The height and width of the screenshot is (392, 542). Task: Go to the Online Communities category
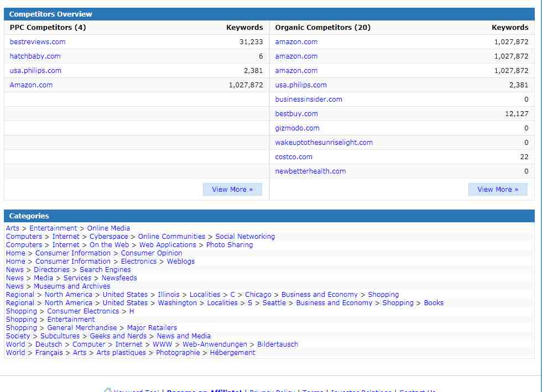171,237
